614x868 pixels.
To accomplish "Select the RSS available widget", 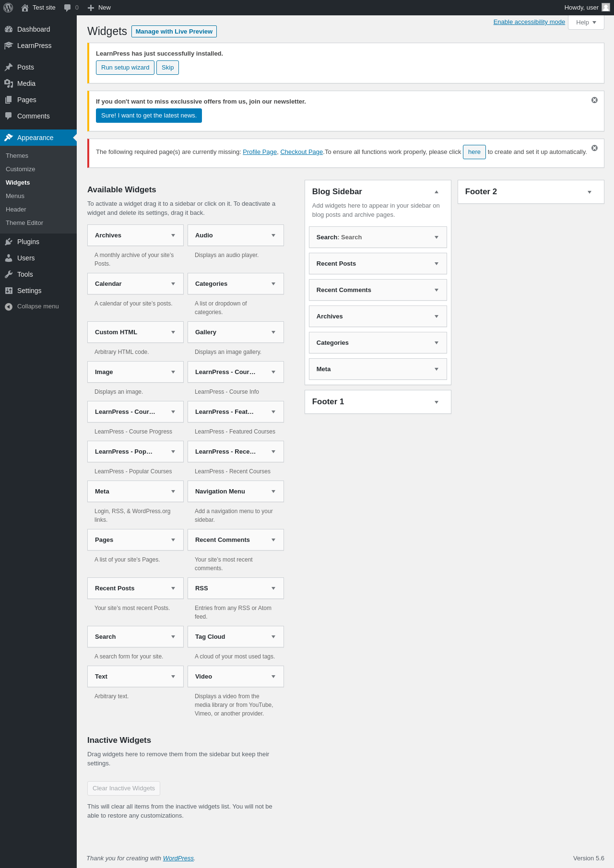I will click(236, 588).
